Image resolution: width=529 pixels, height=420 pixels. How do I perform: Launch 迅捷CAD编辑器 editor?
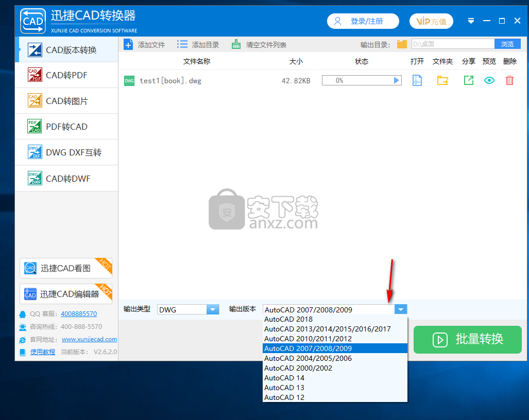tap(66, 294)
